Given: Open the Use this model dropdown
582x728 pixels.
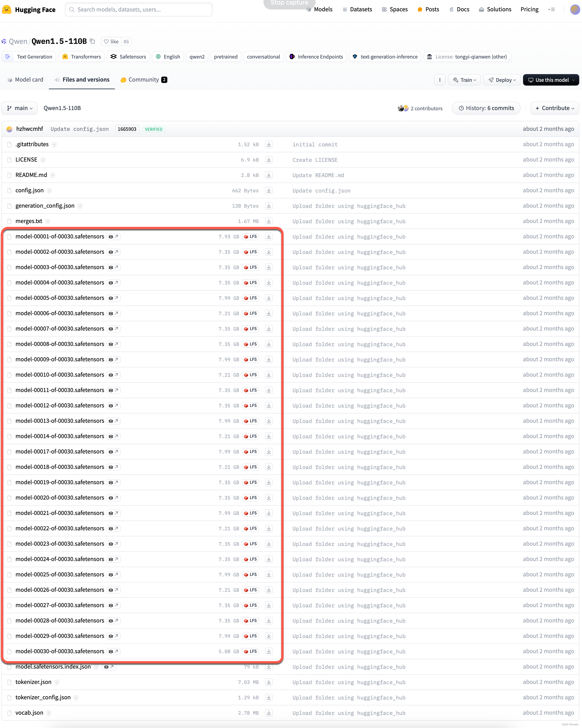Looking at the screenshot, I should pos(551,80).
